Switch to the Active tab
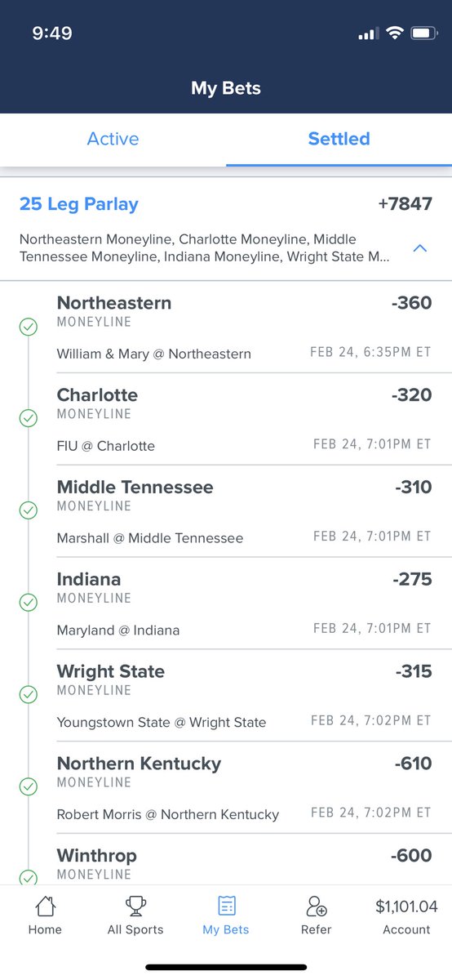 tap(113, 139)
